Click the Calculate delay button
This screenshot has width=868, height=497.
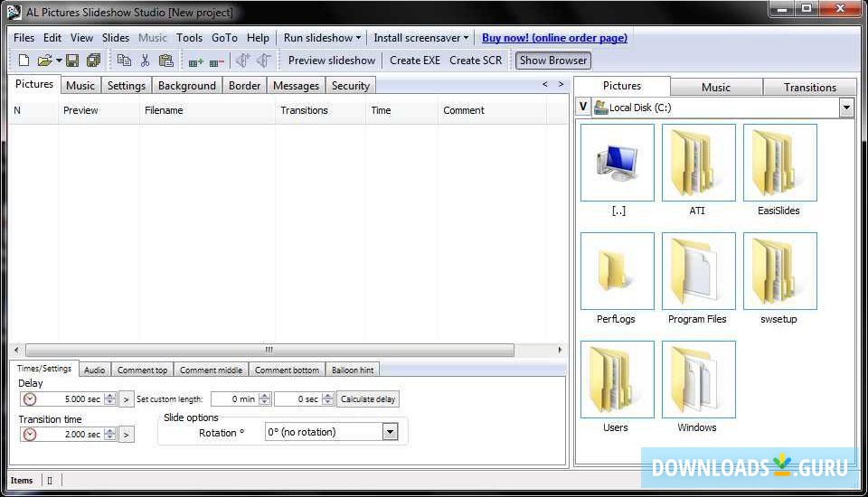tap(368, 399)
